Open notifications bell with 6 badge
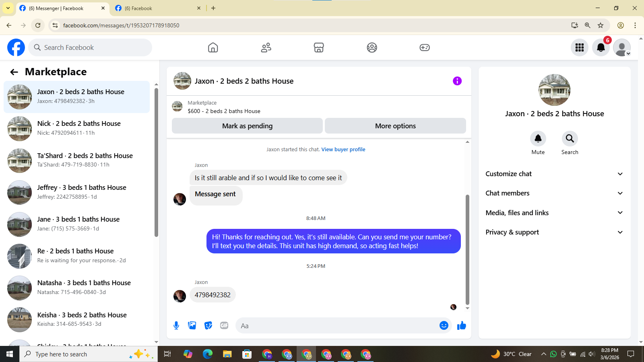 pos(601,47)
